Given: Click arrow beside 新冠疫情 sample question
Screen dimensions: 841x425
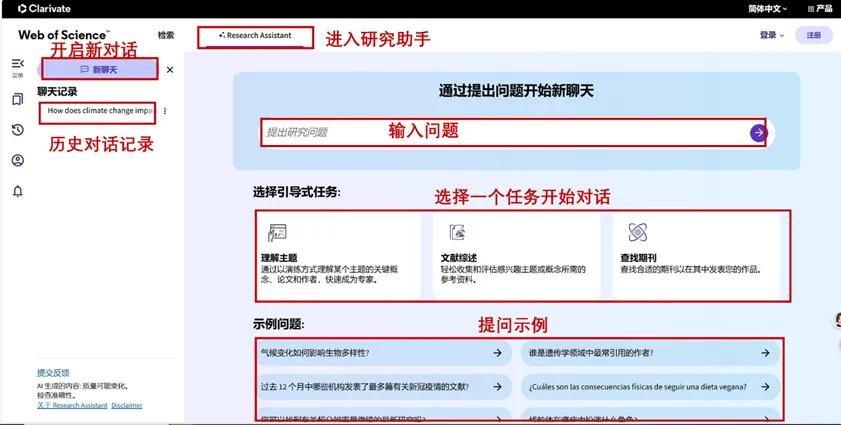Looking at the screenshot, I should 498,387.
